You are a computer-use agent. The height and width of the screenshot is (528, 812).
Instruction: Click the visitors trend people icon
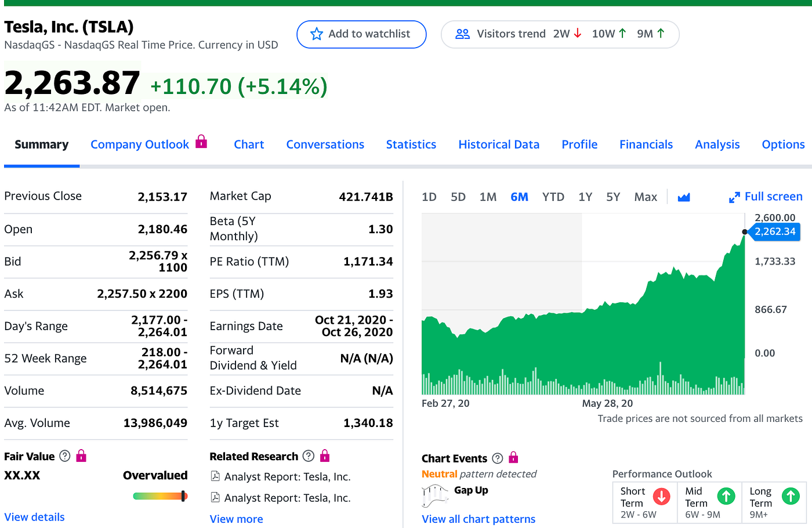tap(462, 34)
